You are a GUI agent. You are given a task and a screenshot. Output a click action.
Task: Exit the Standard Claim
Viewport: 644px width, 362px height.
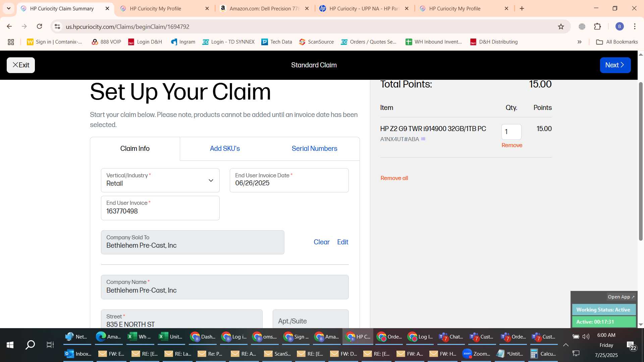coord(21,65)
